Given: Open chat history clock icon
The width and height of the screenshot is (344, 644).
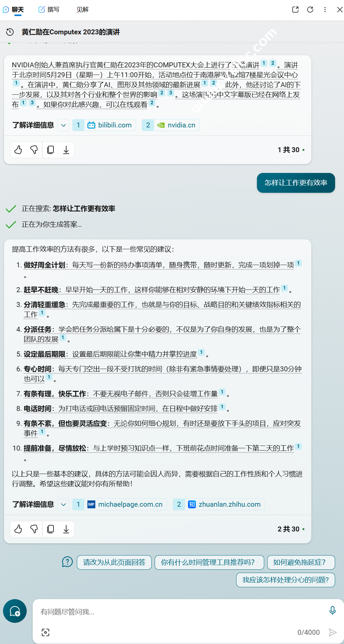Looking at the screenshot, I should point(10,32).
